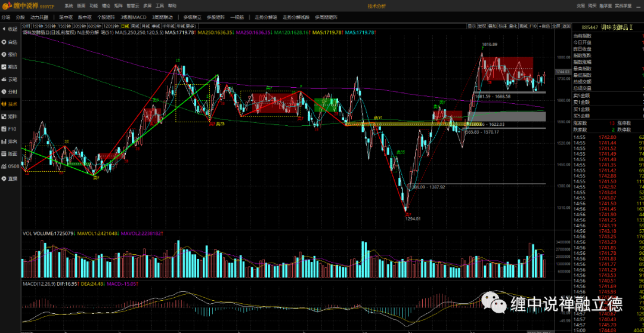Screen dimensions: 644x333
Task: Click 购买 link at top right
Action: pos(592,6)
